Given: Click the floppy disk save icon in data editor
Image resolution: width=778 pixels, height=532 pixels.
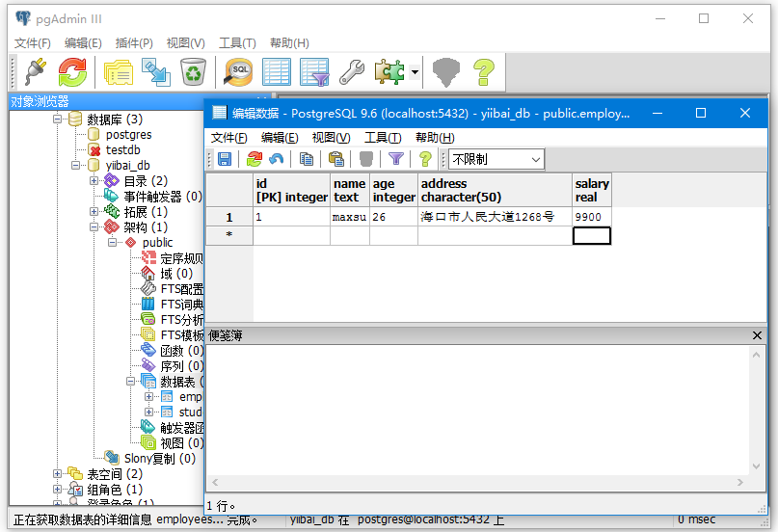Looking at the screenshot, I should 224,159.
